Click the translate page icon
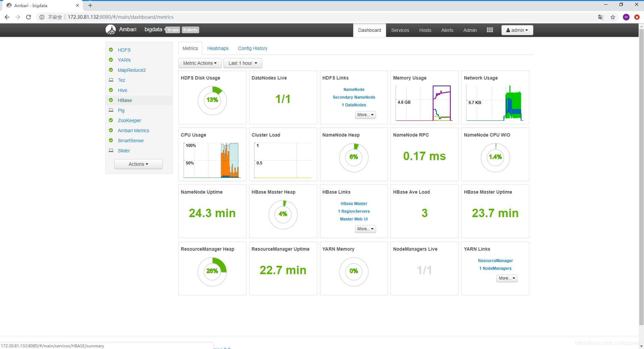The image size is (644, 349). click(601, 17)
